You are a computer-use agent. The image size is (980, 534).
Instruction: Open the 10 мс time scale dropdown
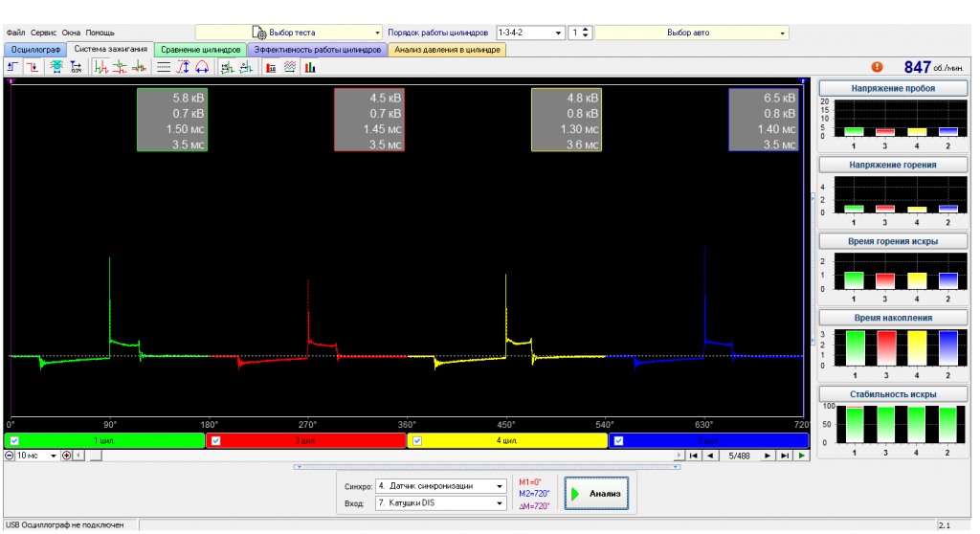(36, 456)
